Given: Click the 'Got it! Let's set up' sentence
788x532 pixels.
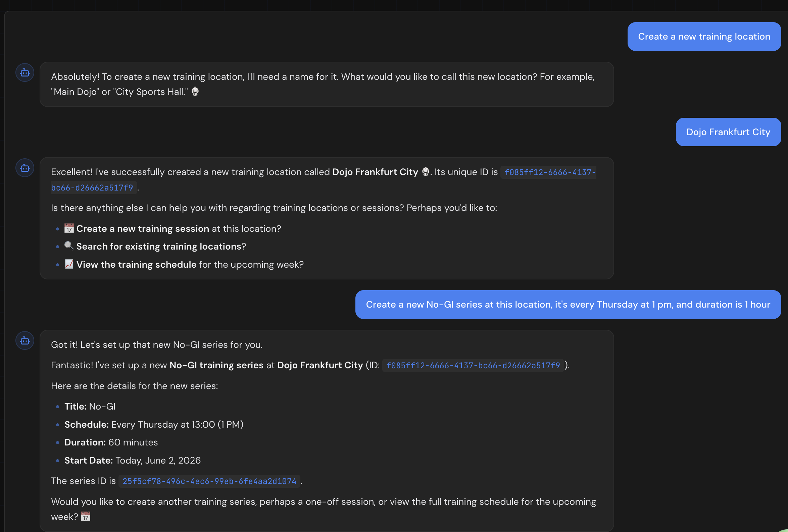Looking at the screenshot, I should 157,344.
